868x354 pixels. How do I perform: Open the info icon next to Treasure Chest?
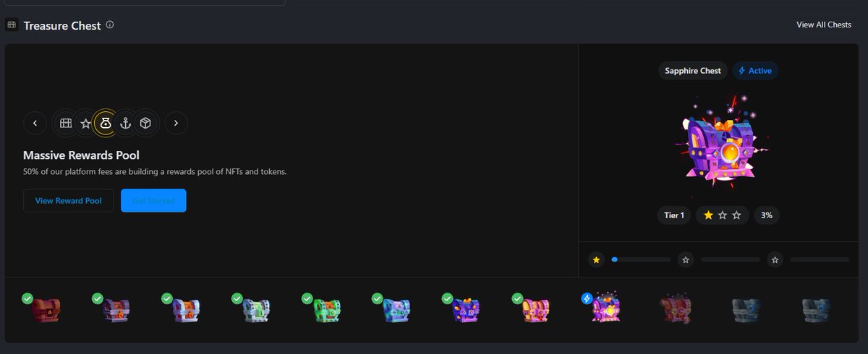click(110, 25)
